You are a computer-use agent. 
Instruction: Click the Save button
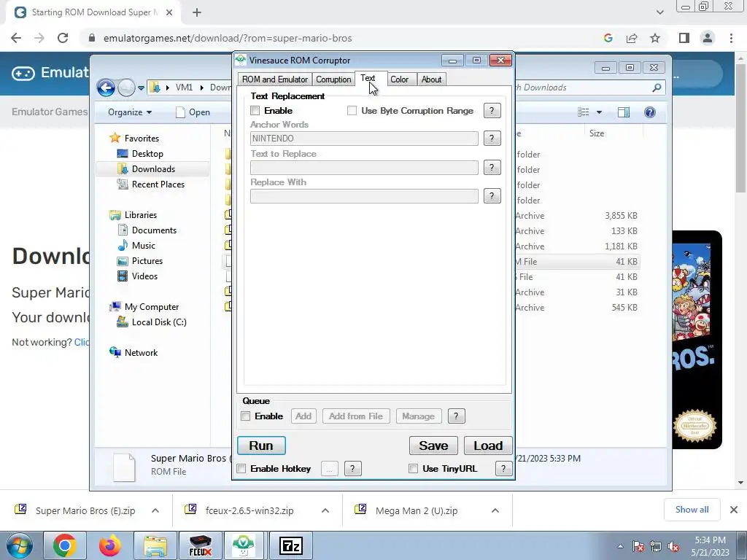(433, 446)
